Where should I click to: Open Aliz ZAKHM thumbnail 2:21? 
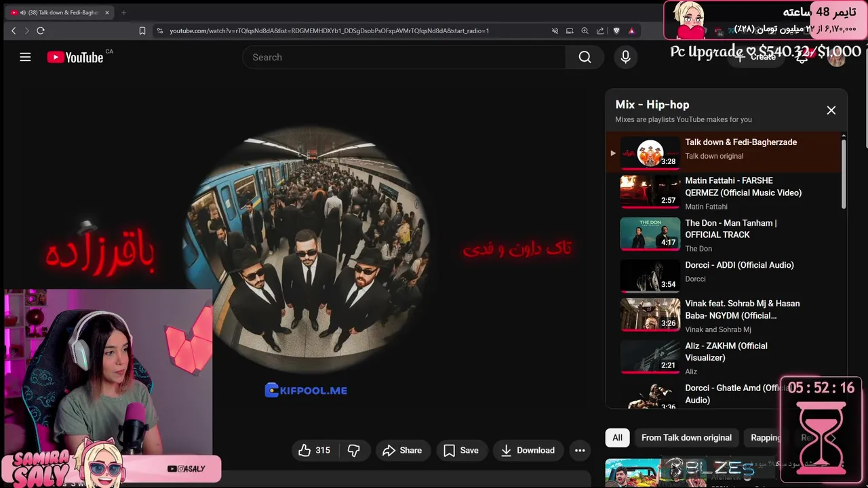tap(650, 357)
